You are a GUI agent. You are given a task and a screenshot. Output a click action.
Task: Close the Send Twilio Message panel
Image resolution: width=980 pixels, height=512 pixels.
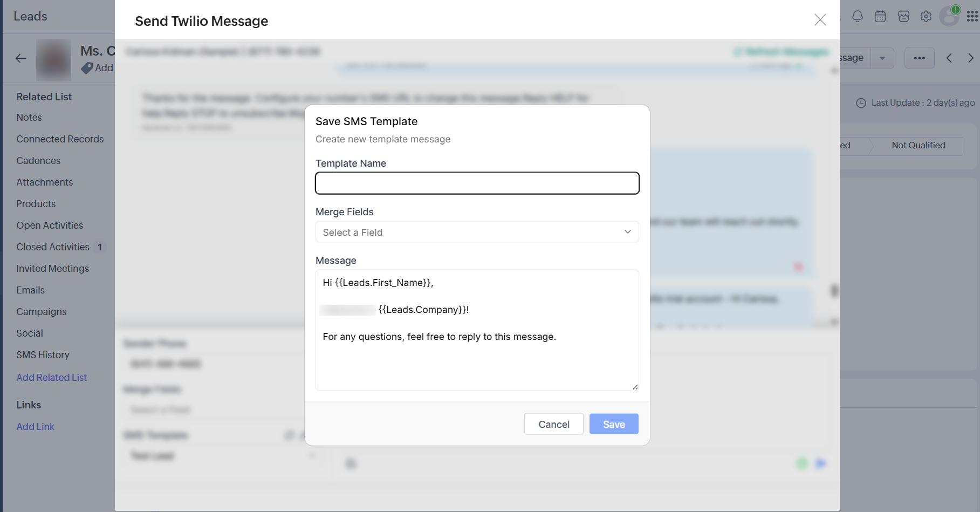coord(820,20)
